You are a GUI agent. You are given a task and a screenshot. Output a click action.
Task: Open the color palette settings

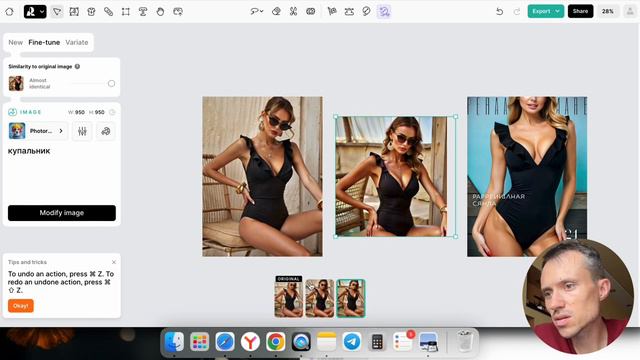(106, 131)
